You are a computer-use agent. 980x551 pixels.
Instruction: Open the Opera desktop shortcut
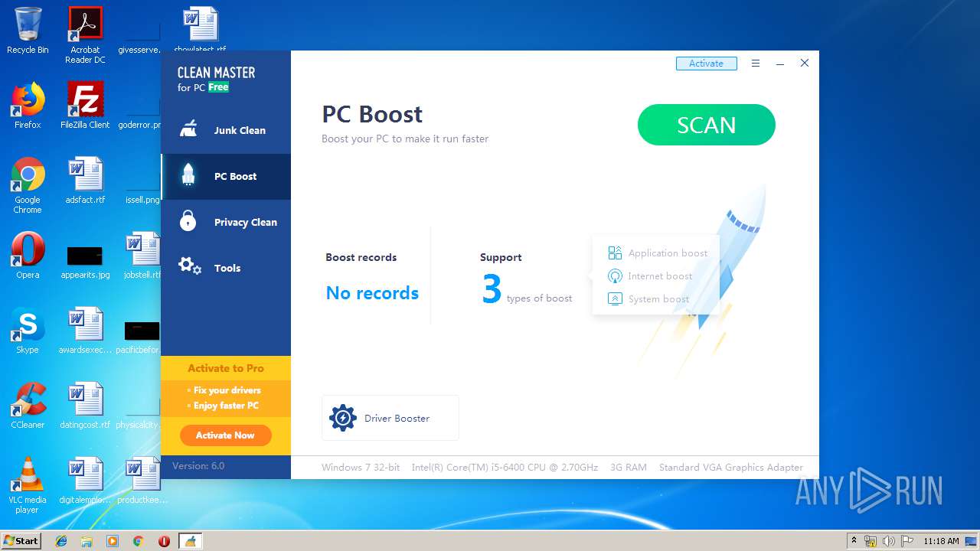[28, 256]
